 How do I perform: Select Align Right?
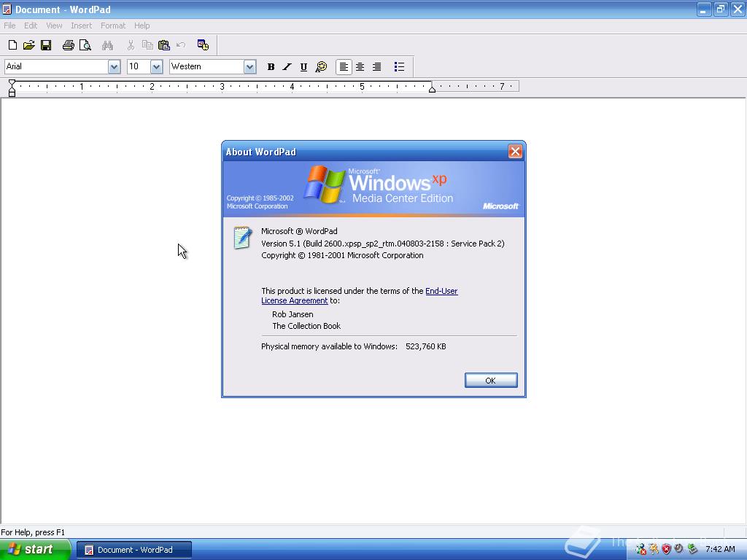tap(376, 66)
